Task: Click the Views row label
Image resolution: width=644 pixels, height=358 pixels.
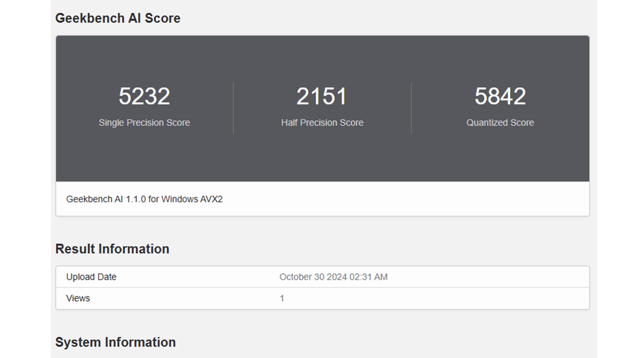Action: coord(78,298)
